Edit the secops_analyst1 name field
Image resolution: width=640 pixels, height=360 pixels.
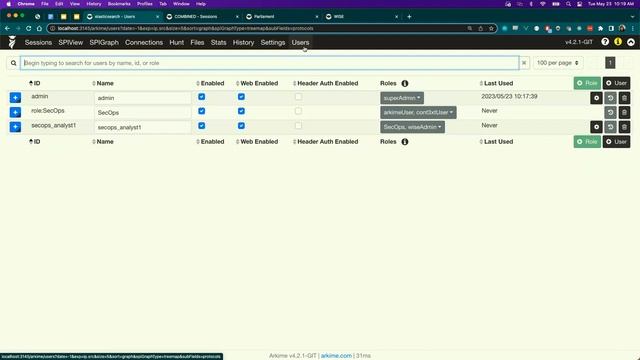tap(142, 127)
